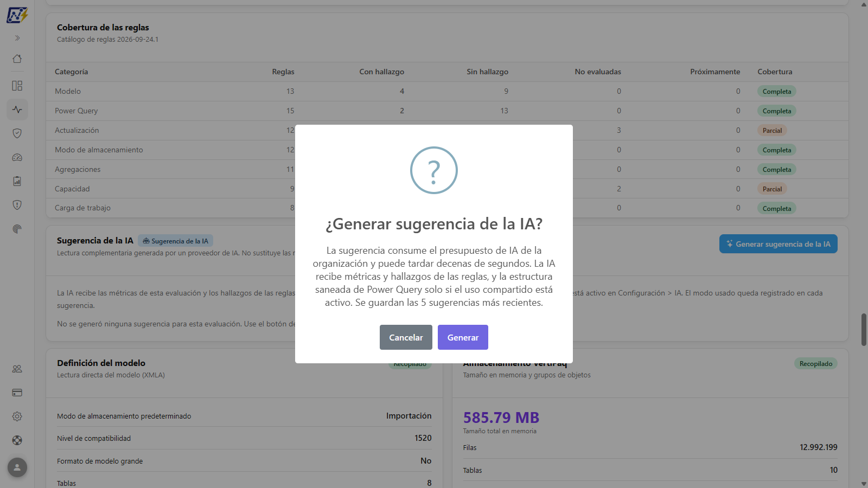Click the 585.79 MB memory size value
Image resolution: width=868 pixels, height=488 pixels.
click(501, 418)
